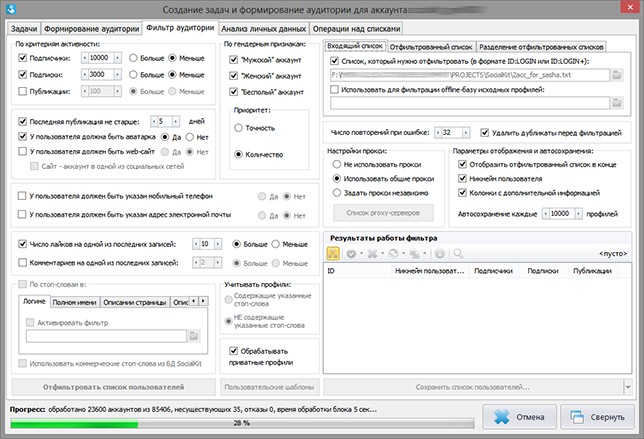Browse for offline profiles base file
The width and height of the screenshot is (644, 439).
[x=617, y=103]
